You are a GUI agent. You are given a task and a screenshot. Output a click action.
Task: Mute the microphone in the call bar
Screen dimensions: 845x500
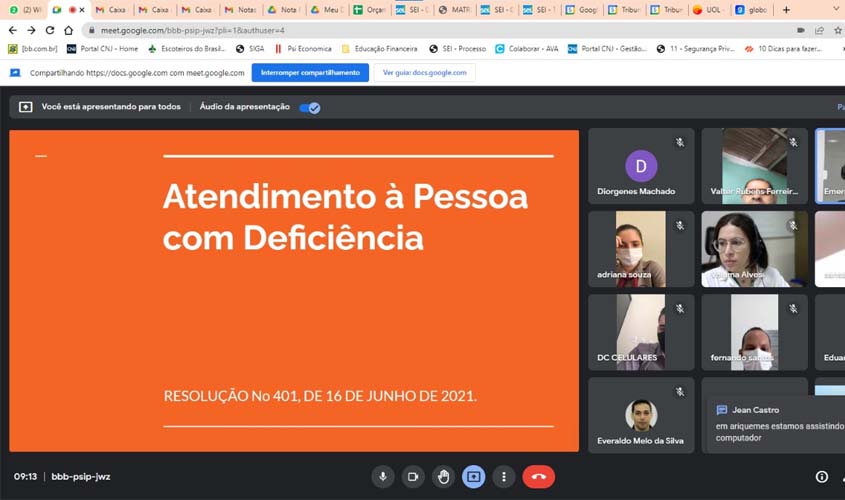(x=383, y=477)
